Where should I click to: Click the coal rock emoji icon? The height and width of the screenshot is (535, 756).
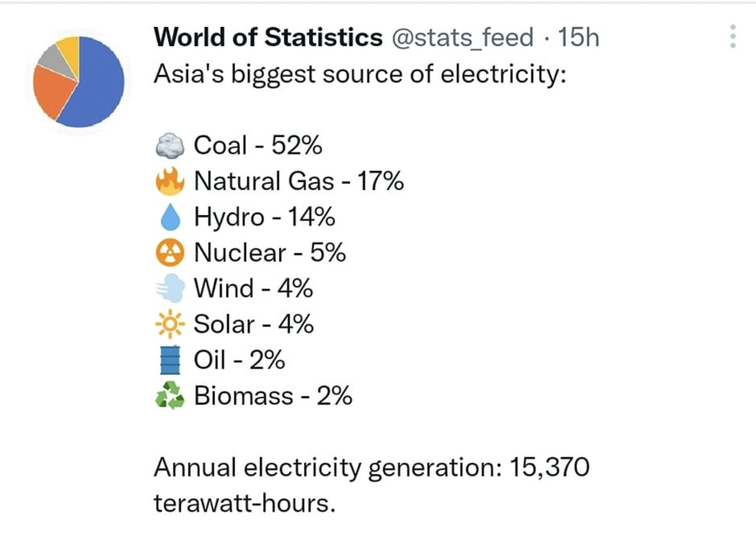pos(170,145)
